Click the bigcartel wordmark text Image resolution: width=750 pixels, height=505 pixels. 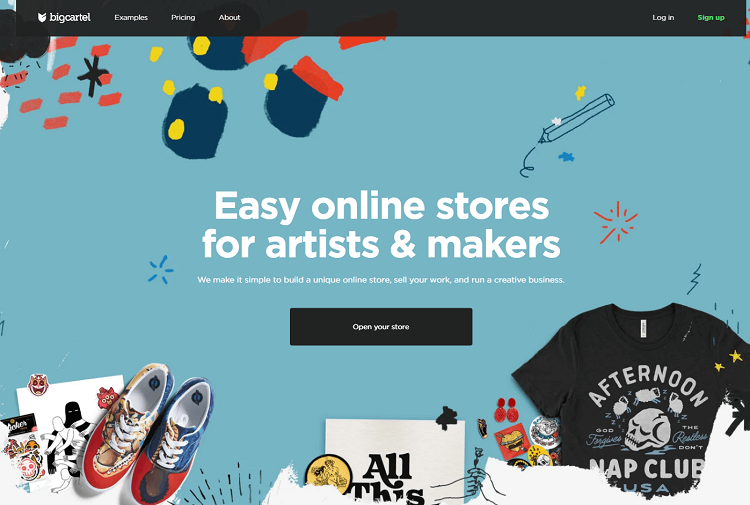(70, 18)
